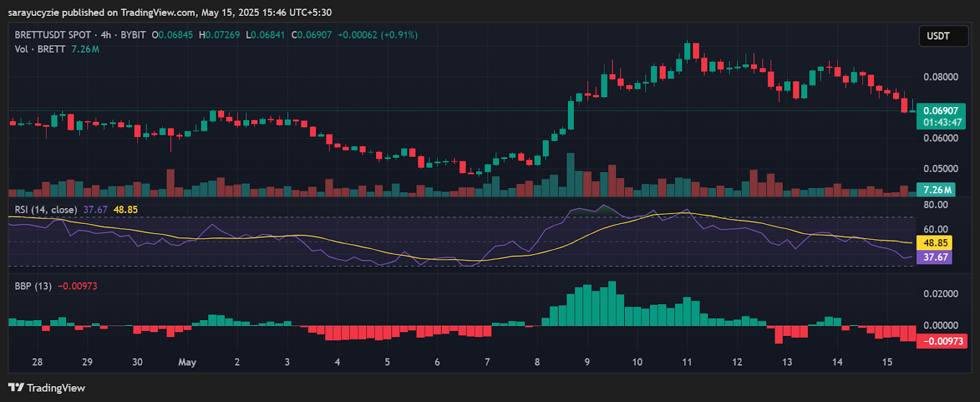
Task: Select the 4h interval in chart legend
Action: coord(106,35)
